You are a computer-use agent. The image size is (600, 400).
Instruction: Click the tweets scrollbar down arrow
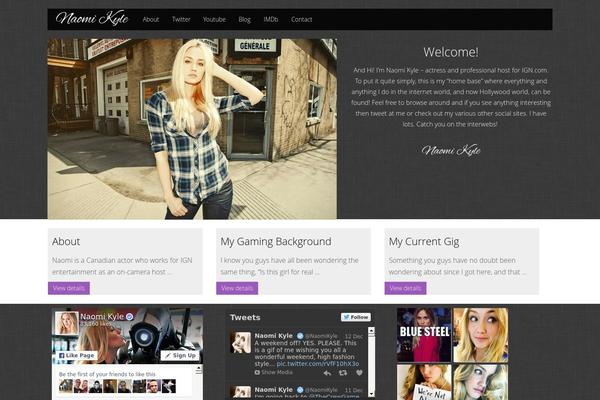coord(371,393)
